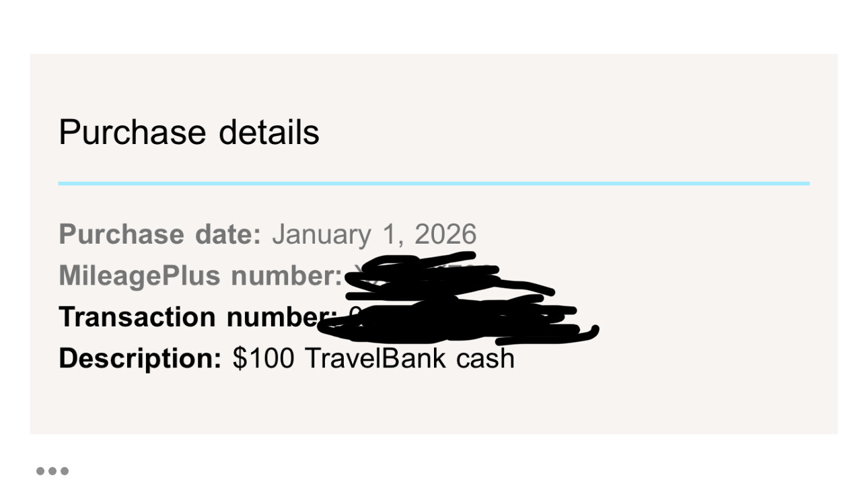
Task: Click the word MileagePlus in the label
Action: 139,275
